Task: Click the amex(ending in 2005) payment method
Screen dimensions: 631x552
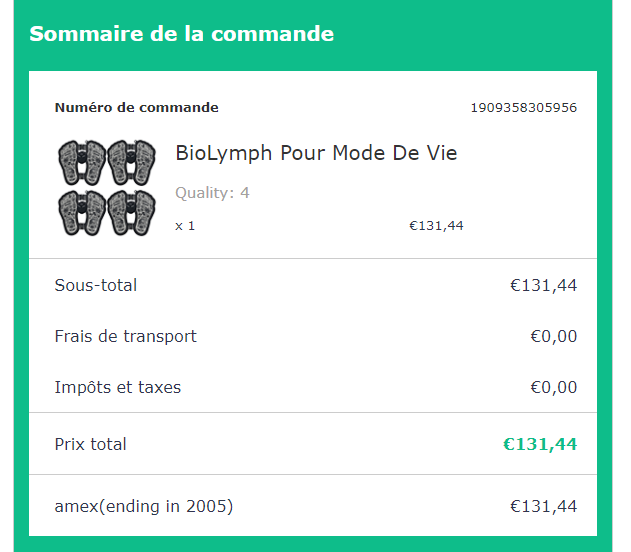Action: click(x=143, y=507)
